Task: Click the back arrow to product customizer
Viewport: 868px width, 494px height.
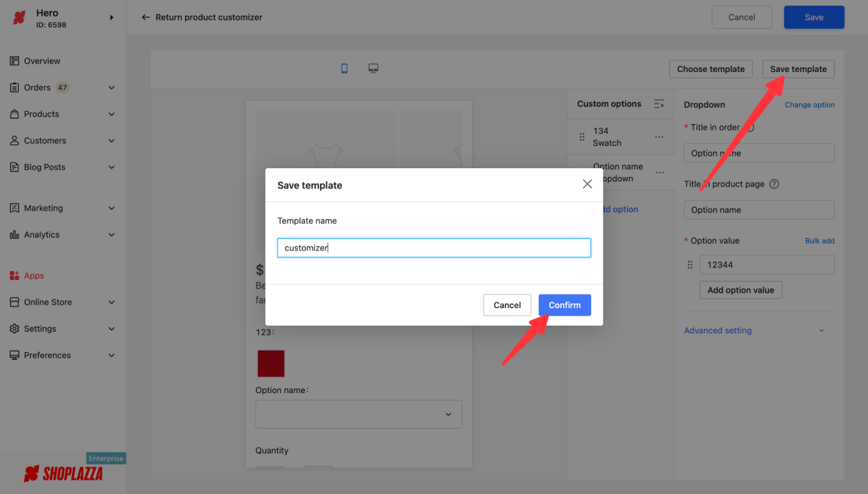Action: [146, 17]
